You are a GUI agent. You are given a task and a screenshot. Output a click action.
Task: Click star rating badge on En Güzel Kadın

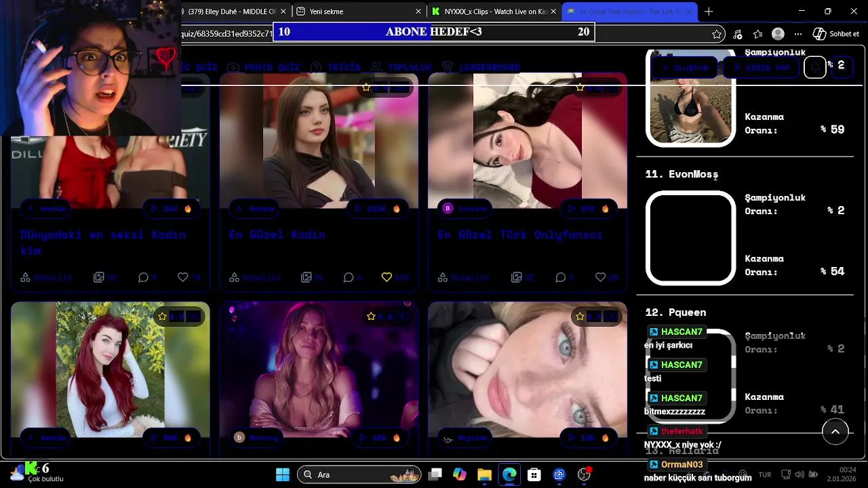click(385, 87)
